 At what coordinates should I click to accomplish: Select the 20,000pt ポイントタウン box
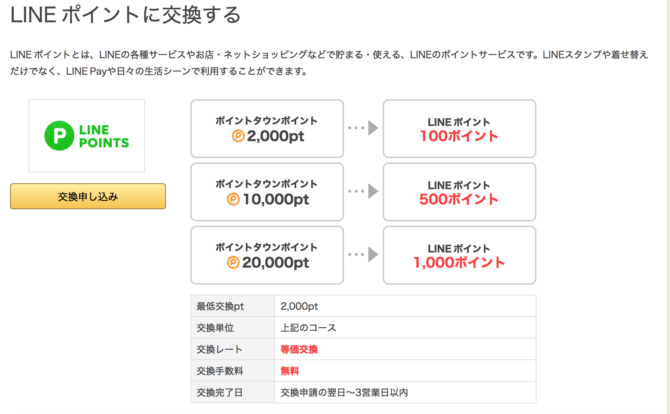267,255
